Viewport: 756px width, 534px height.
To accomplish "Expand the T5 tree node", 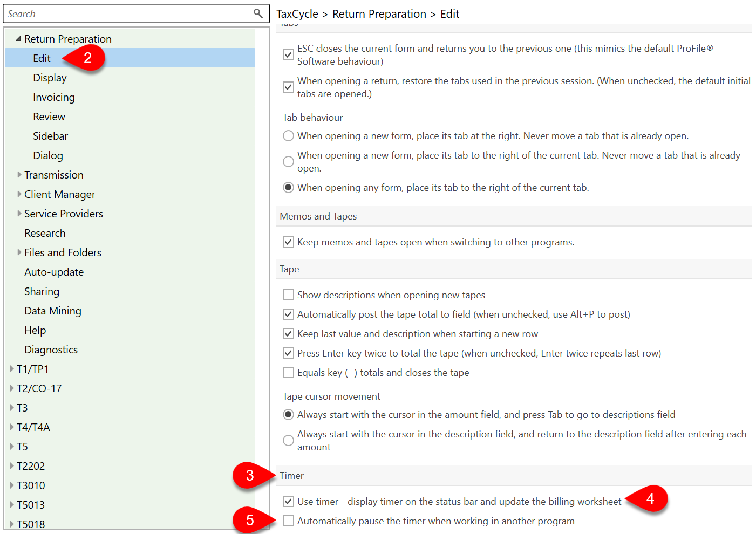I will coord(12,447).
